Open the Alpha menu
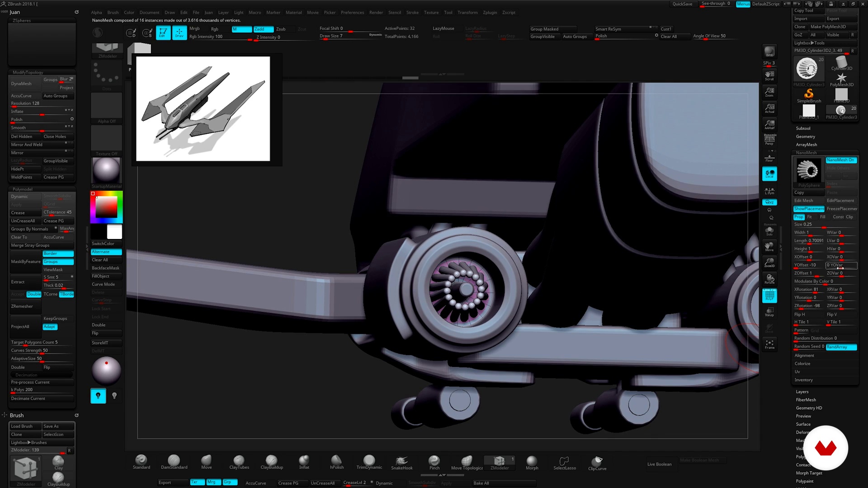The image size is (868, 488). (96, 13)
